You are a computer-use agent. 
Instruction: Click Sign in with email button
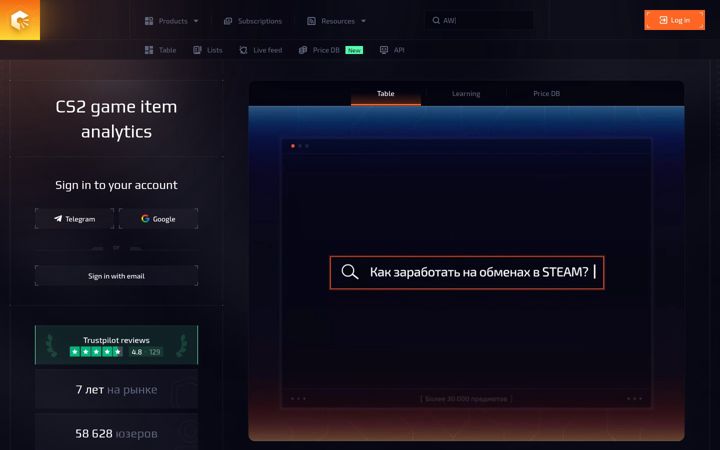pos(117,276)
